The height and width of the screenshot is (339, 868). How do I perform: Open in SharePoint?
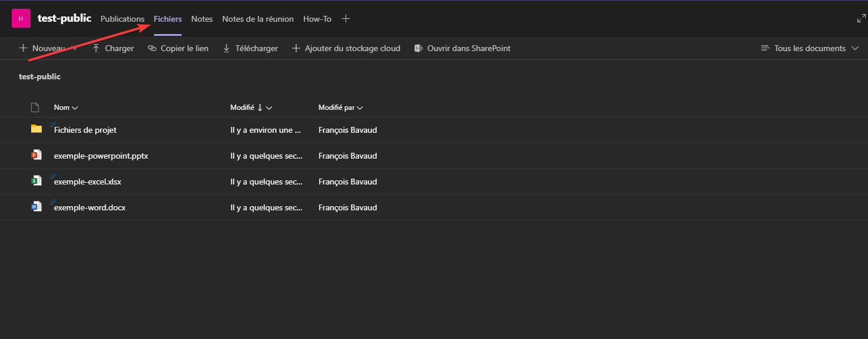[x=462, y=48]
